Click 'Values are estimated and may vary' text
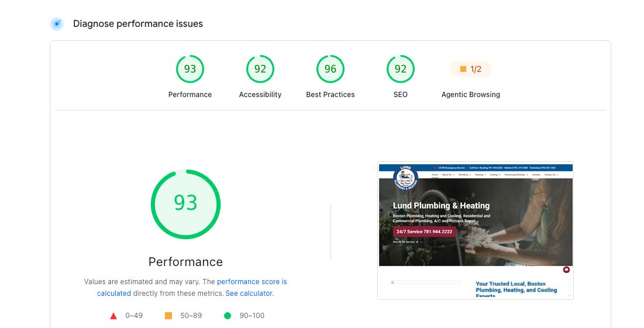Screen dimensions: 644x328 tap(142, 282)
